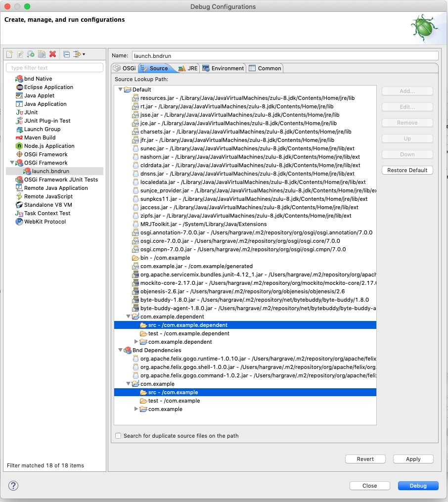Image resolution: width=448 pixels, height=502 pixels.
Task: Select the launch.bndrun configuration
Action: tap(51, 171)
